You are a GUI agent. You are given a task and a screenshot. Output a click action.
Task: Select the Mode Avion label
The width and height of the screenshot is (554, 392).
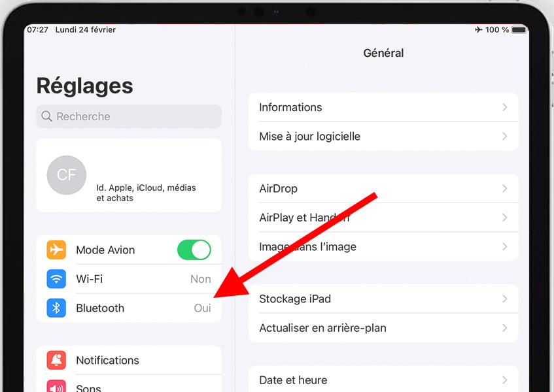[x=105, y=250]
